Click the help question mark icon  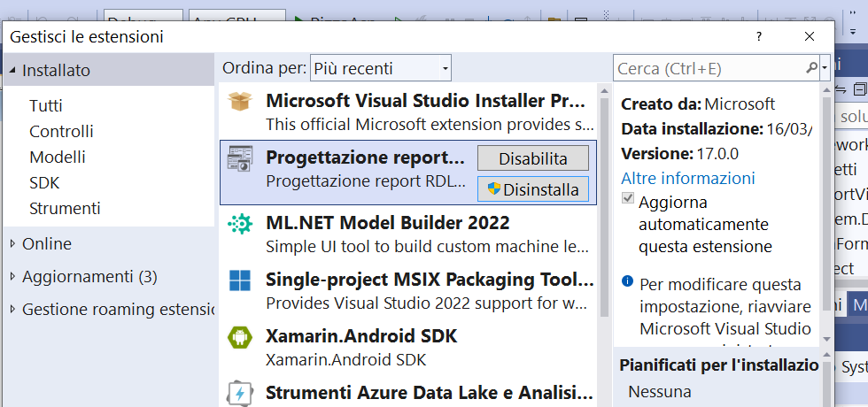759,37
